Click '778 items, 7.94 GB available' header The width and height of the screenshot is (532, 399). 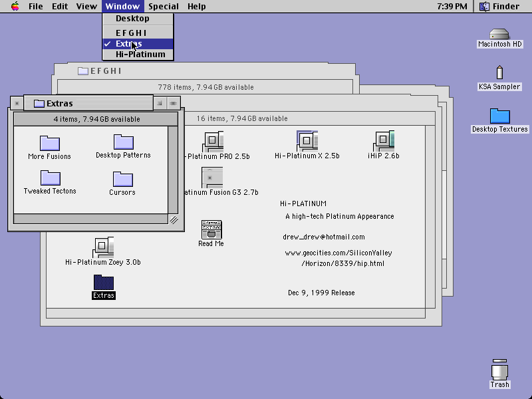point(205,87)
